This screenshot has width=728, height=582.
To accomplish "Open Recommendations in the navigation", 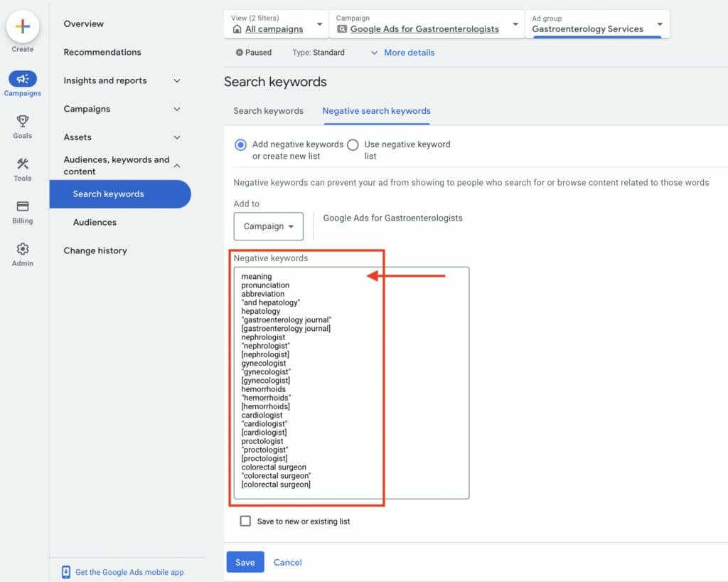I will (x=102, y=52).
